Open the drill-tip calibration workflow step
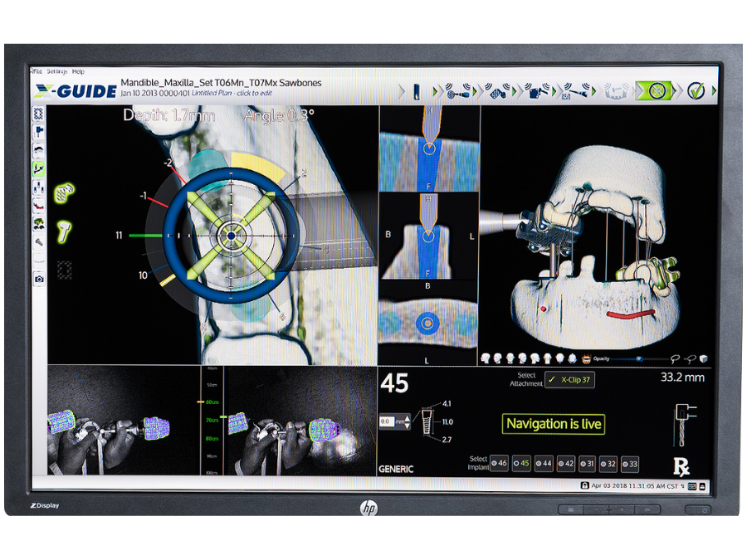Viewport: 747px width, 560px height. click(577, 91)
